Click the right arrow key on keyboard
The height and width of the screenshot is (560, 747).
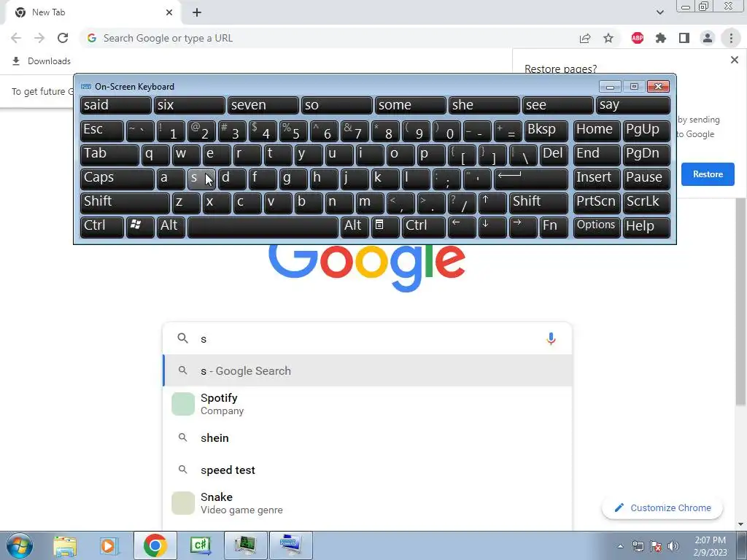point(523,226)
